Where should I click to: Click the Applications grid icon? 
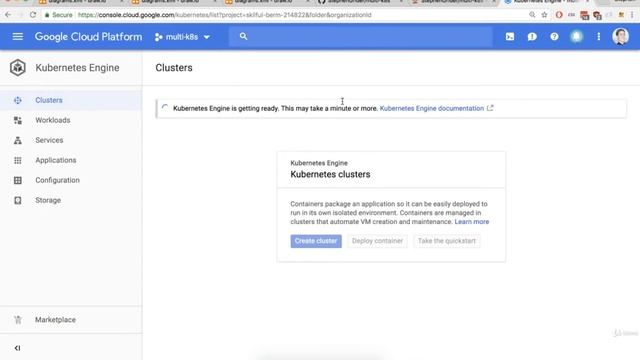[18, 160]
